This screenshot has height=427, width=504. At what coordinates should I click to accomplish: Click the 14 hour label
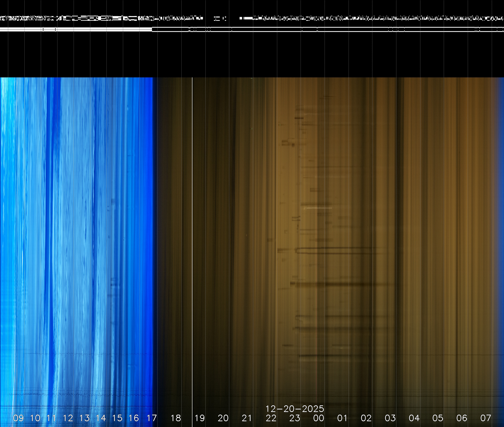click(101, 418)
